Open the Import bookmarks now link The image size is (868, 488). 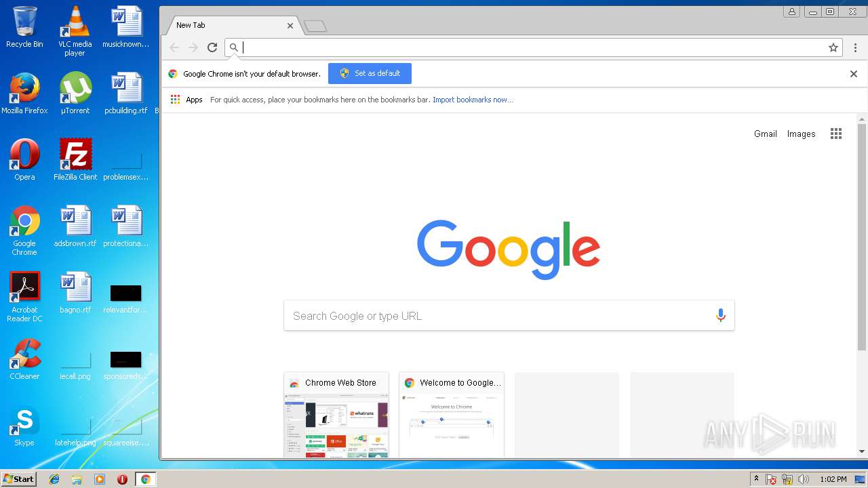tap(473, 100)
